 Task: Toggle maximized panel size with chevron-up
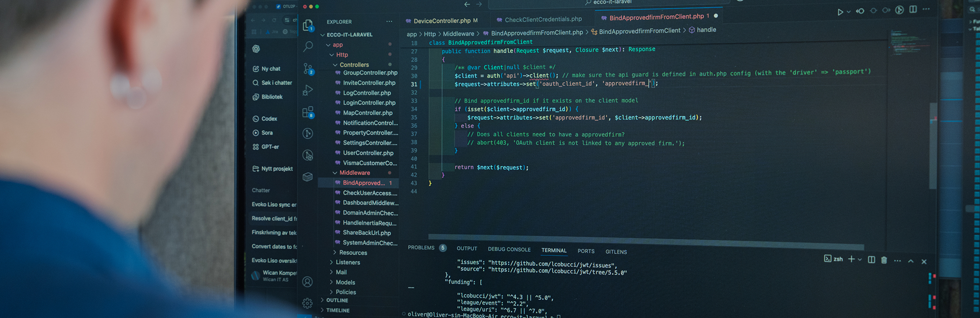(x=910, y=261)
